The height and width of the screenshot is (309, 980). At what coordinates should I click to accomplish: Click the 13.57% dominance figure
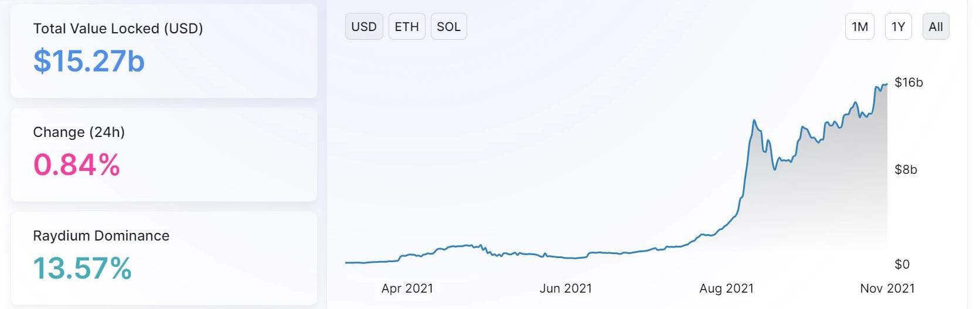pos(82,269)
